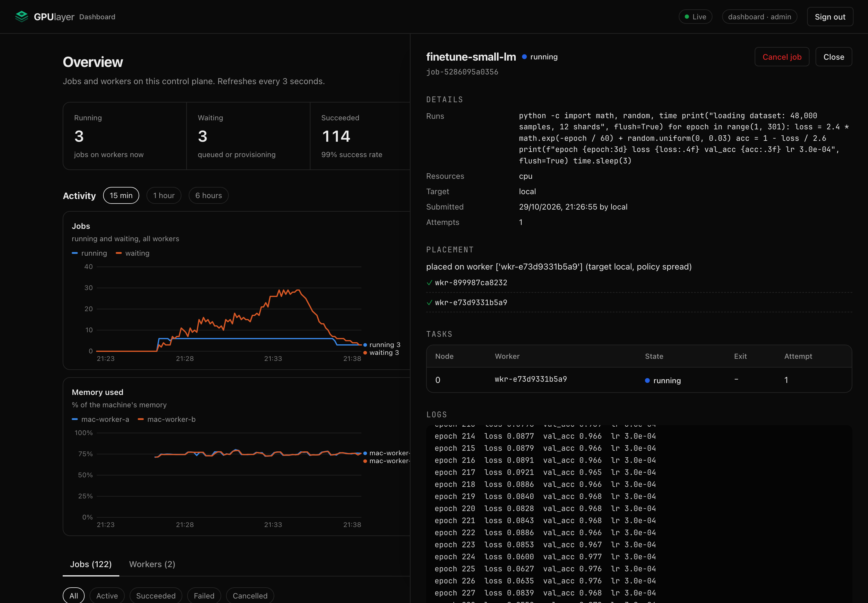Click the checkmark beside wkr-e73d9331b5a9
The image size is (868, 603).
tap(429, 303)
